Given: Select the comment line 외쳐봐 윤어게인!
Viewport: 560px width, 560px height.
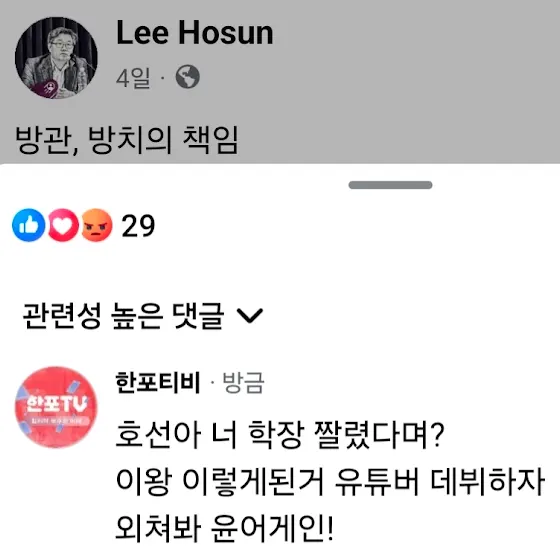Looking at the screenshot, I should [x=225, y=528].
